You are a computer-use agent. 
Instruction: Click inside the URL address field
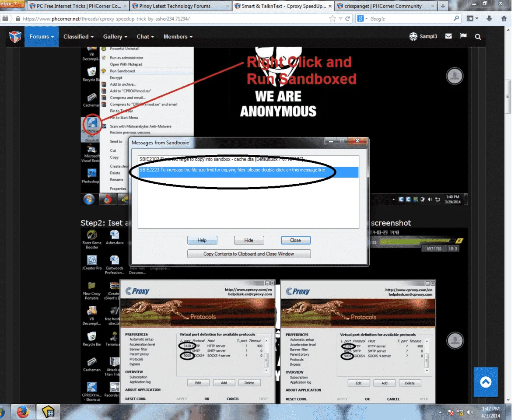175,19
